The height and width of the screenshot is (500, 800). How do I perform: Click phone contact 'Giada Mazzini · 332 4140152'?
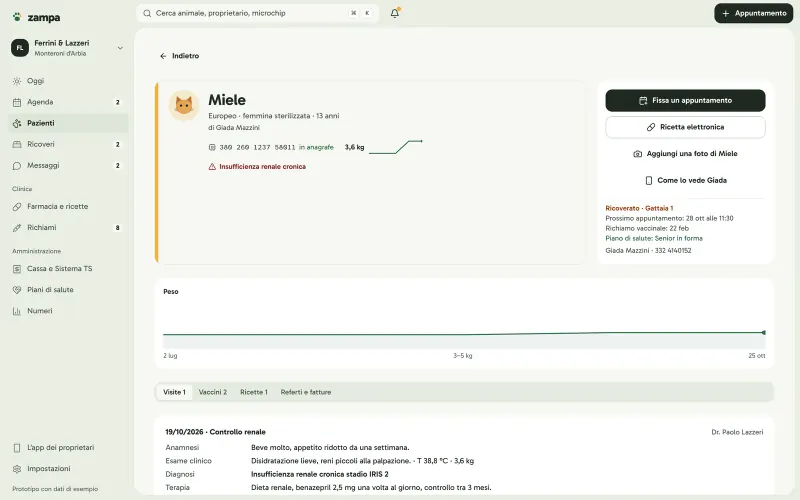point(648,251)
